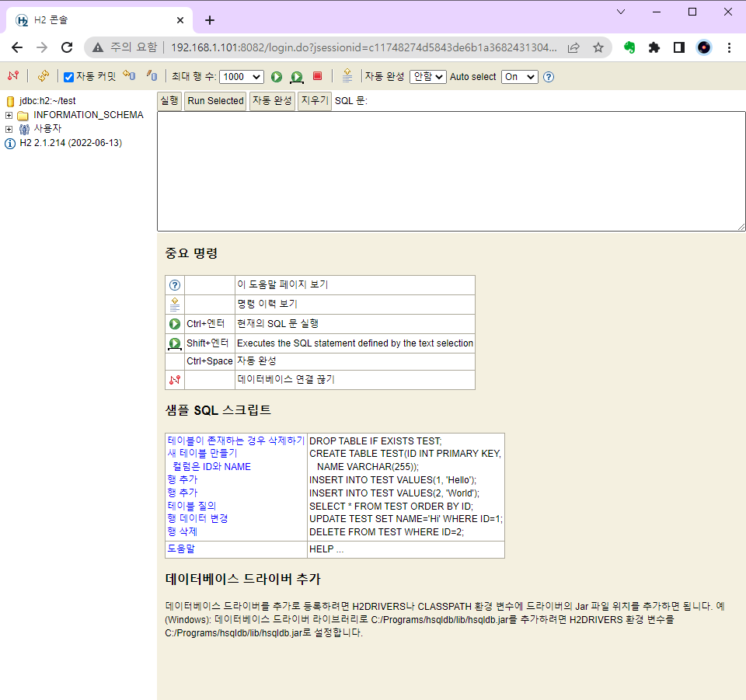The image size is (746, 700).
Task: Click link 테이블 질의
Action: point(192,506)
